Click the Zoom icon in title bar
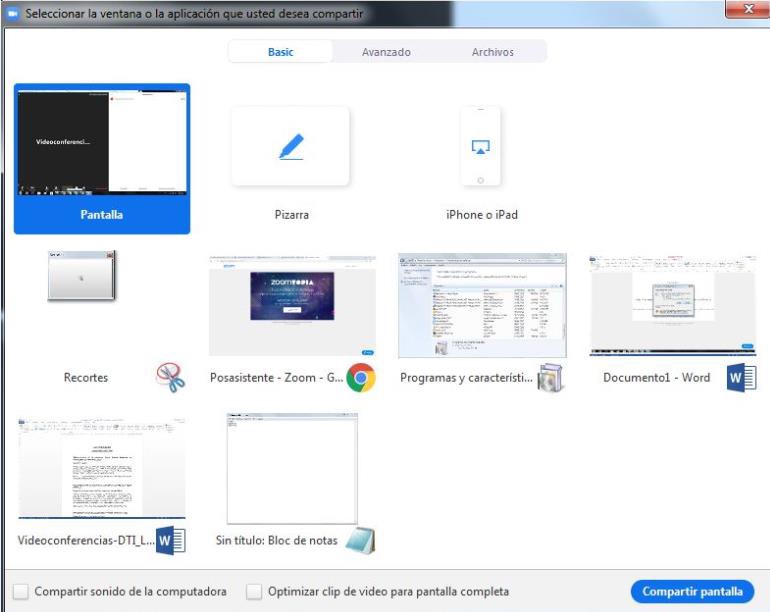The image size is (770, 612). tap(13, 14)
